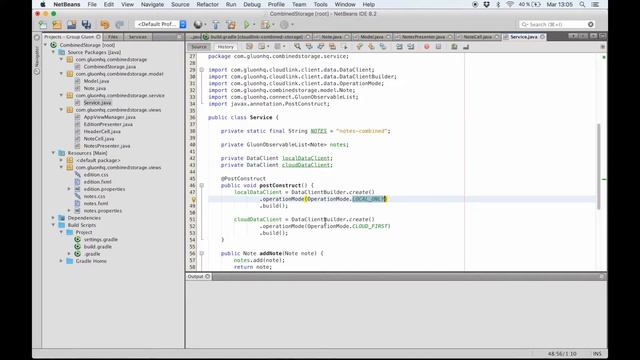Click the Undo toolbar icon
Image resolution: width=640 pixels, height=360 pixels.
click(105, 24)
